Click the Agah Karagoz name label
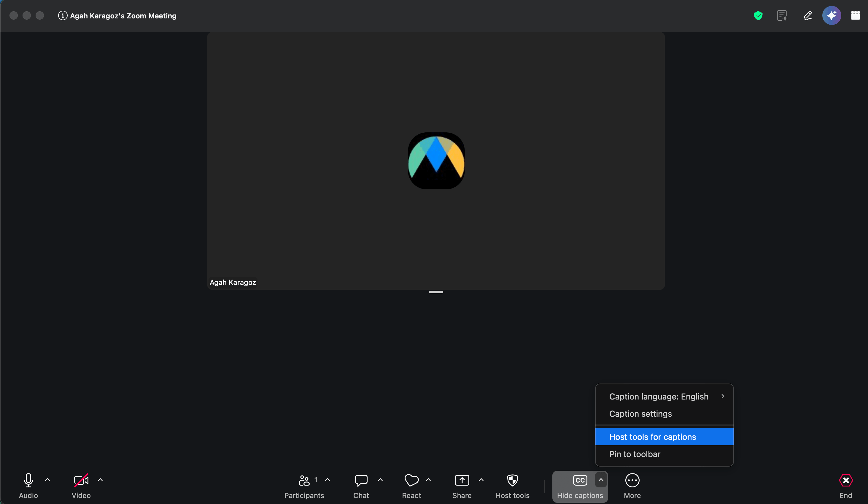This screenshot has width=868, height=504. [x=233, y=282]
